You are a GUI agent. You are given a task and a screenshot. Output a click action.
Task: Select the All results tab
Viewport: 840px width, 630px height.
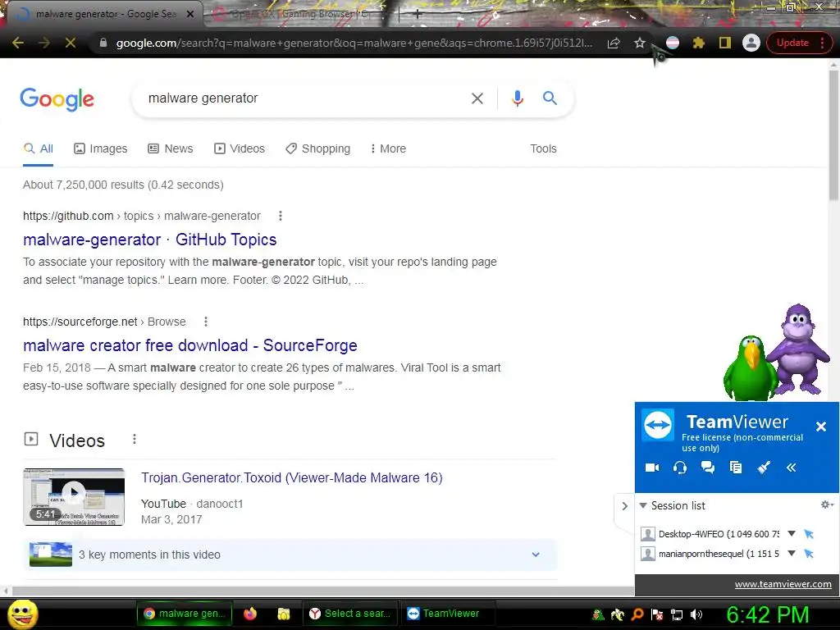point(38,148)
